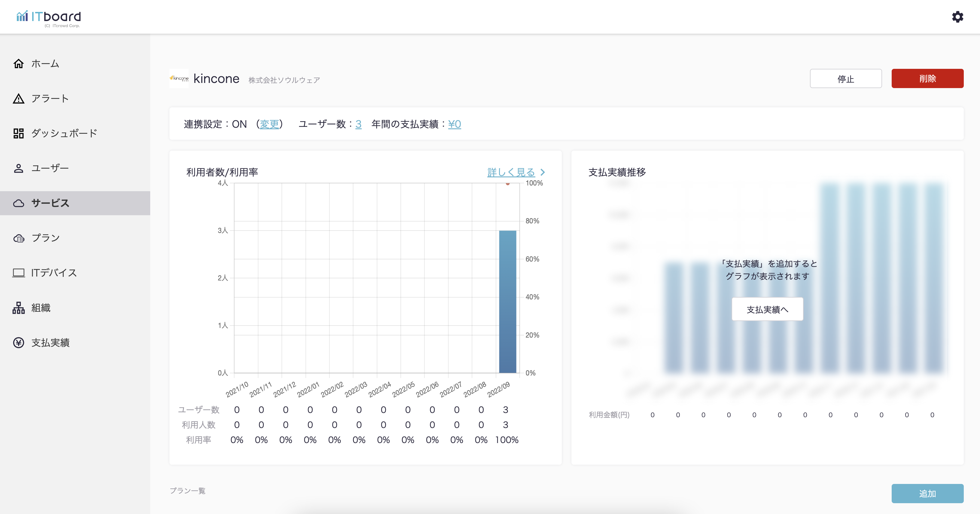The image size is (980, 514).
Task: Click the kincone service logo
Action: [179, 78]
